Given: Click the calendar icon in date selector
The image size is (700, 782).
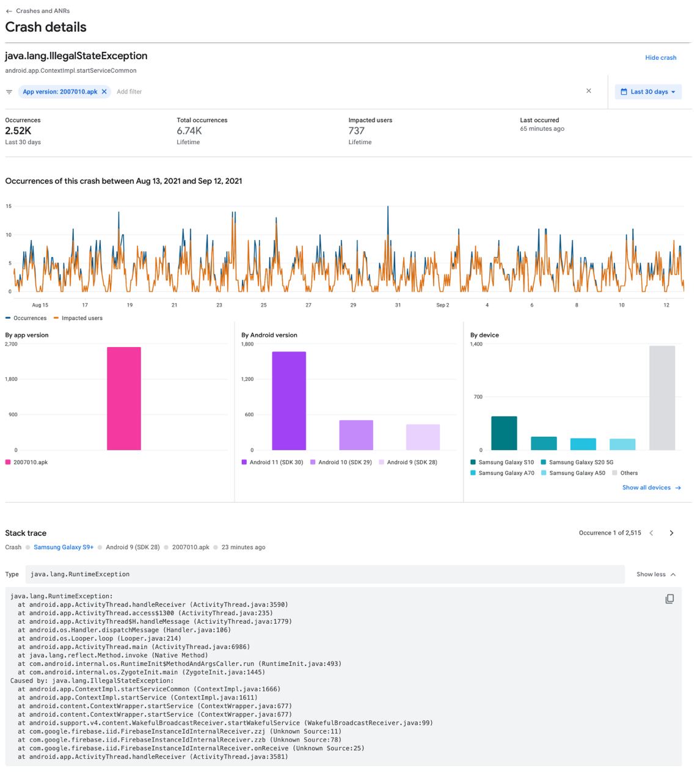Looking at the screenshot, I should click(624, 92).
